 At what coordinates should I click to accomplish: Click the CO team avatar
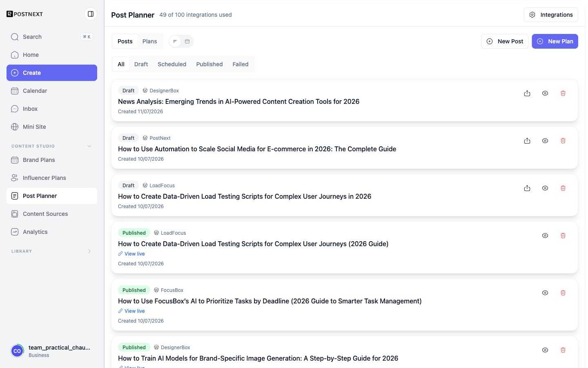[x=17, y=351]
